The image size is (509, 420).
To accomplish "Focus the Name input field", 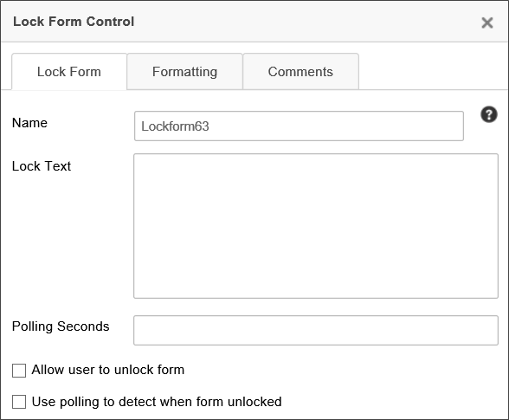I will point(299,126).
